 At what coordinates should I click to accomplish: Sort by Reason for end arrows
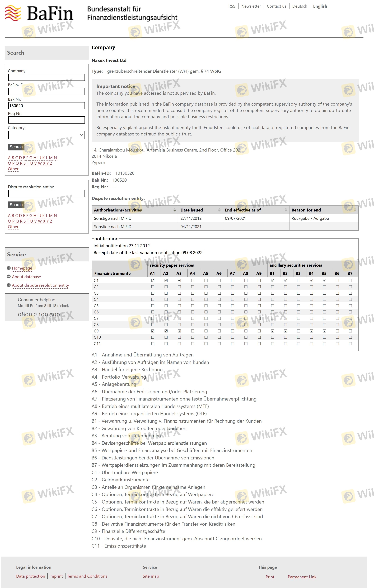[x=355, y=210]
